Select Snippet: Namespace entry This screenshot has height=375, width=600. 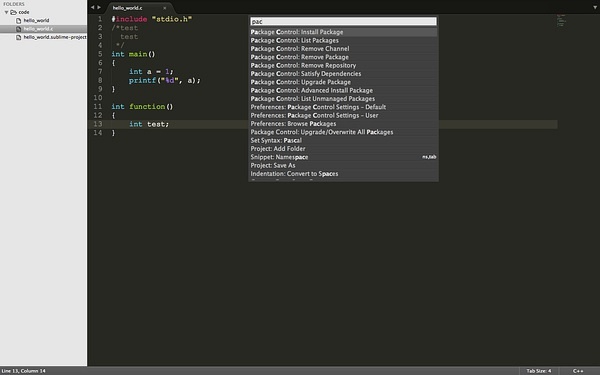click(x=343, y=157)
